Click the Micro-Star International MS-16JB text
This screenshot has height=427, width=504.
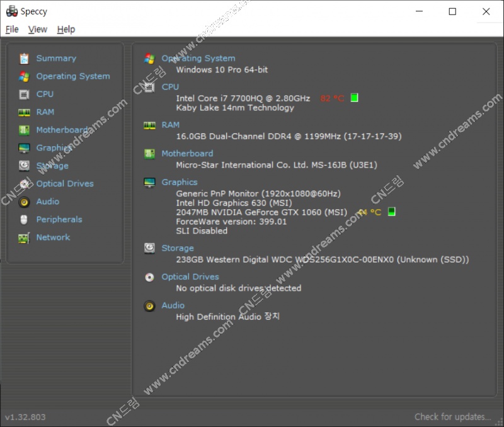(277, 165)
